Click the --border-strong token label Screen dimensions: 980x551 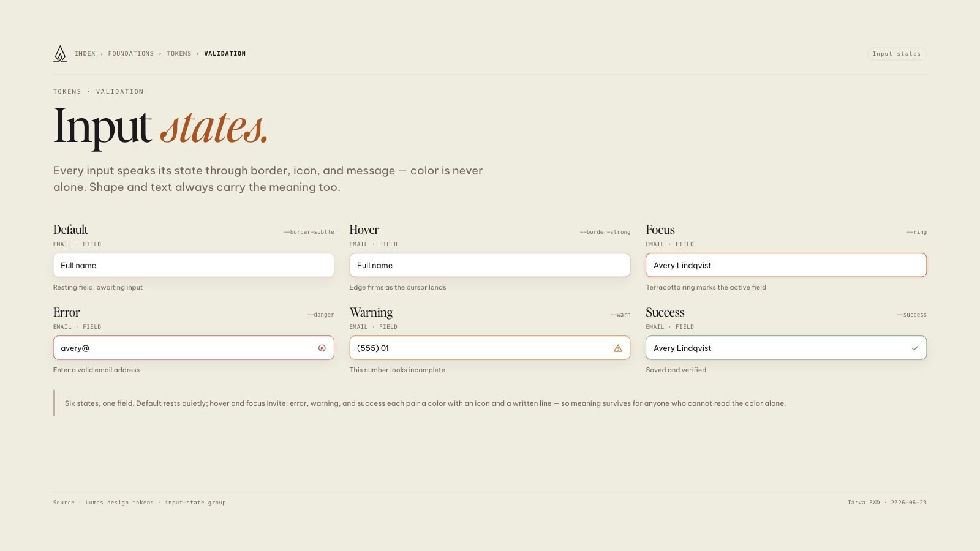click(605, 232)
